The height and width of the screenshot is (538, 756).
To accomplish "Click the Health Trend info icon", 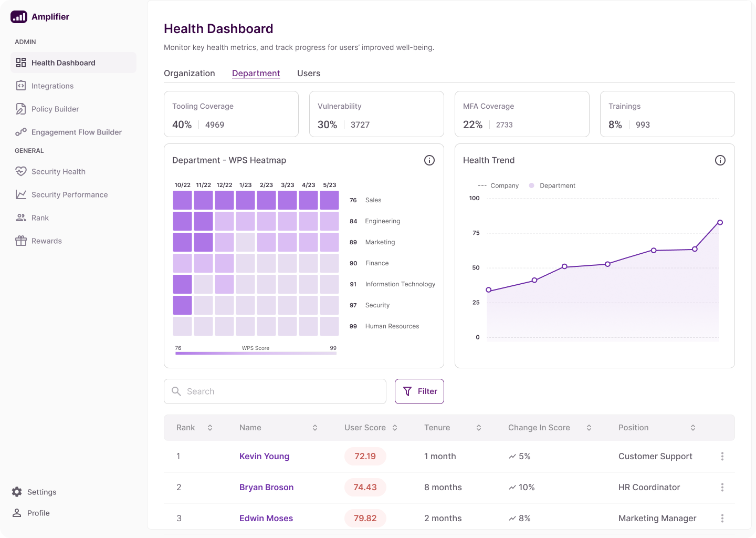I will [x=720, y=160].
